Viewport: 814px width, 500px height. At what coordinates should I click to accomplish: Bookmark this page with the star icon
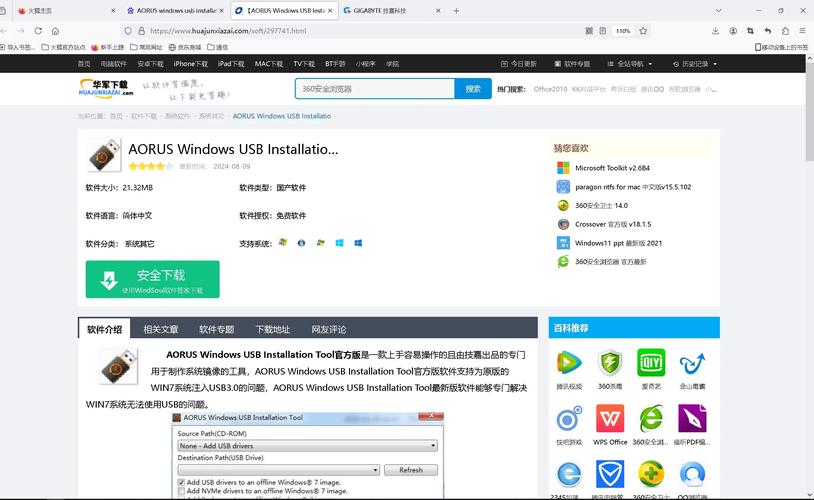point(643,31)
